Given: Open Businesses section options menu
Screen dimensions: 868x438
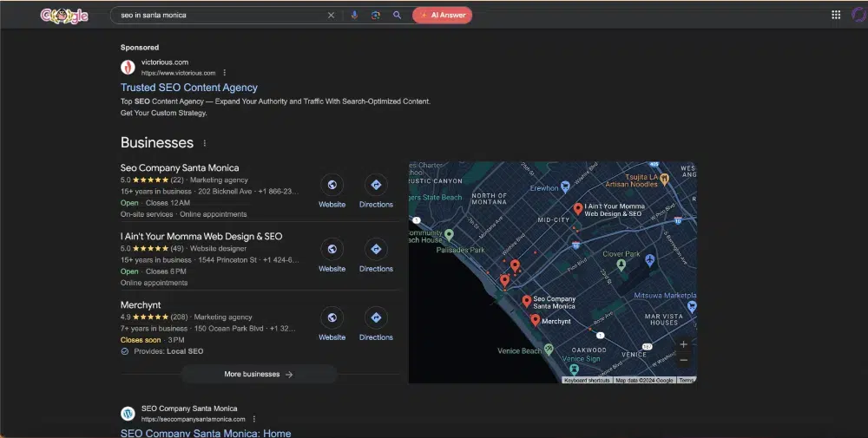Looking at the screenshot, I should point(204,143).
